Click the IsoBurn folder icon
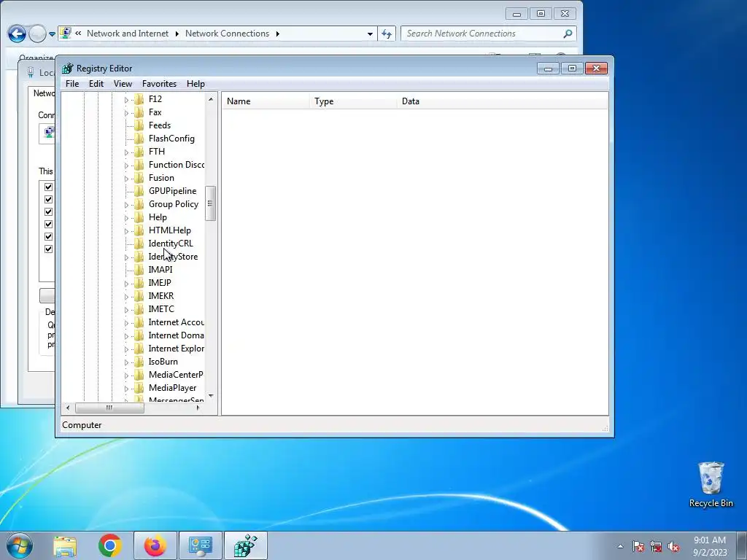The image size is (747, 560). pyautogui.click(x=139, y=362)
